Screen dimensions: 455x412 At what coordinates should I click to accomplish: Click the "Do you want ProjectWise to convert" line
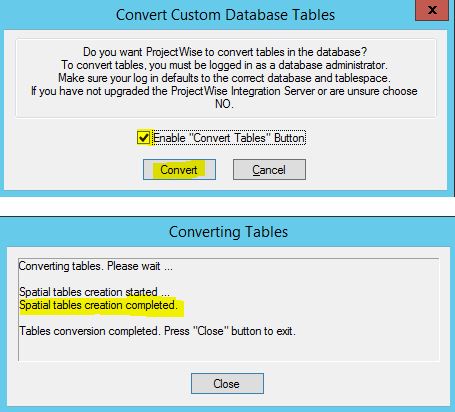[x=225, y=52]
